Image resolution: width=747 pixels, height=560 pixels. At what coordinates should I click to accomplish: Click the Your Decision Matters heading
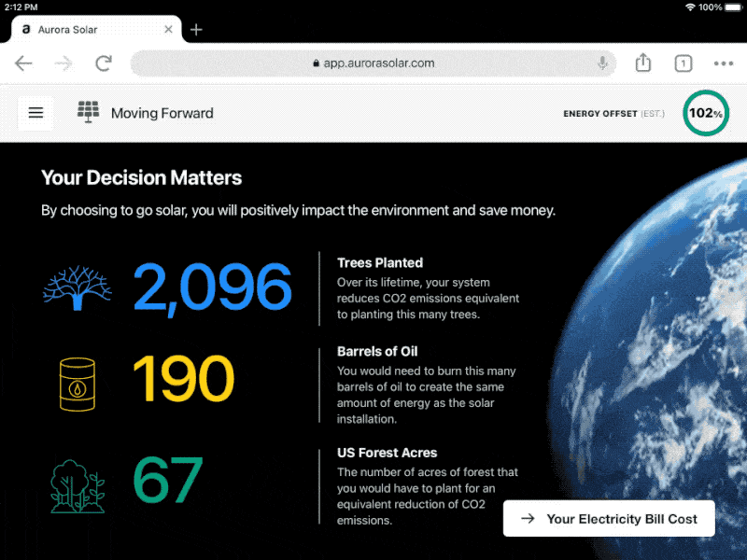pos(142,177)
